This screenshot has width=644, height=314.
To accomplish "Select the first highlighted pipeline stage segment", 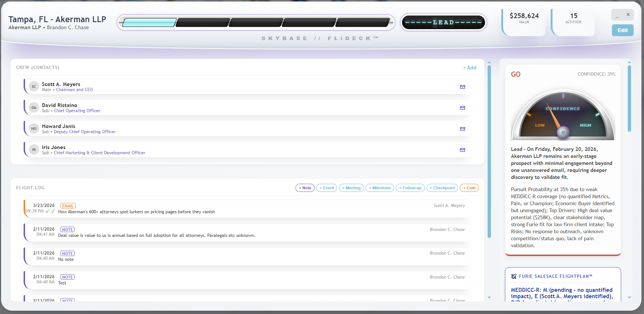I will pyautogui.click(x=149, y=23).
